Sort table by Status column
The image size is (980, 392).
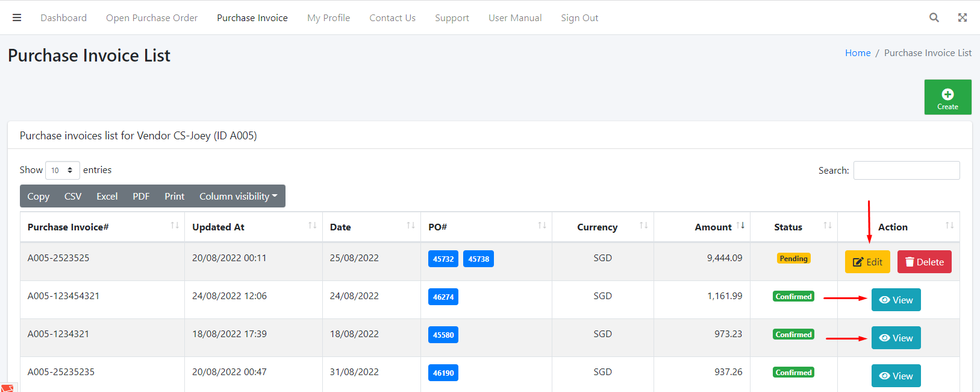(x=827, y=226)
